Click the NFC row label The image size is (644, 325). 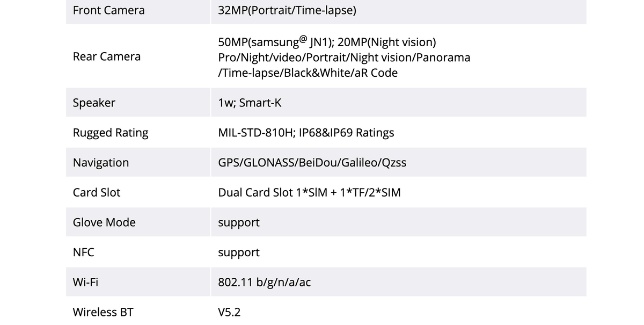coord(84,252)
